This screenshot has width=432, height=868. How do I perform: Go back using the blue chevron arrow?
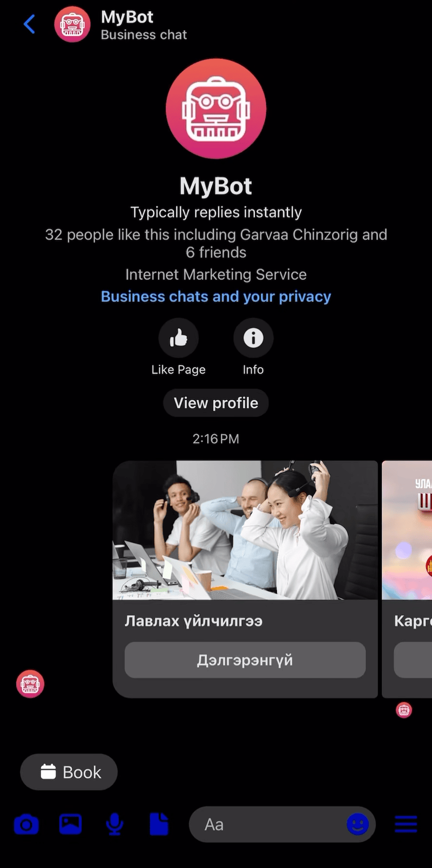click(29, 24)
